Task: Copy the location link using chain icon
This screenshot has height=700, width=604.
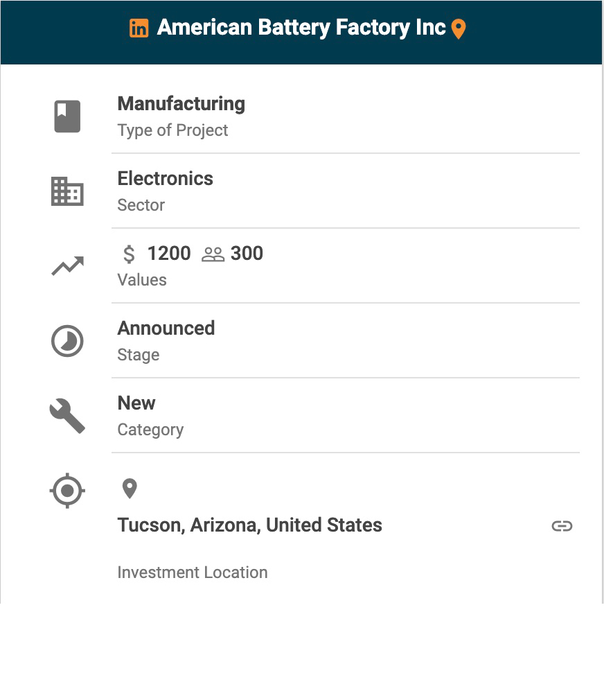Action: (x=562, y=526)
